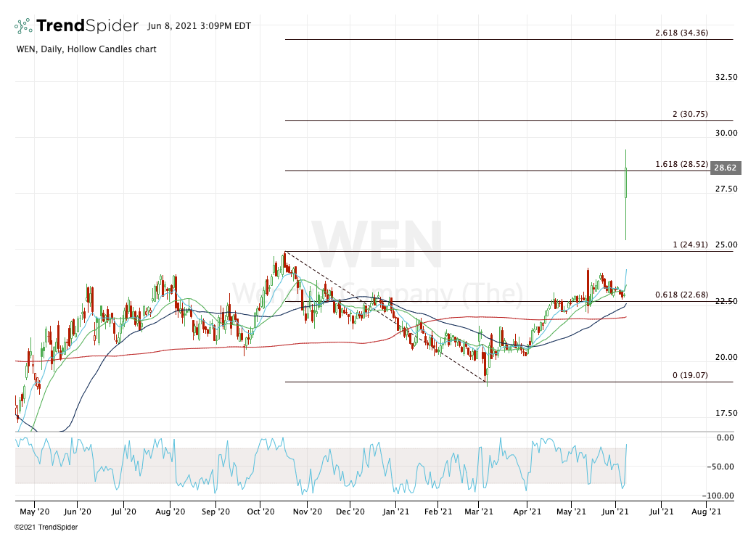Click the Oct '20 date label
The width and height of the screenshot is (756, 534).
pyautogui.click(x=261, y=512)
